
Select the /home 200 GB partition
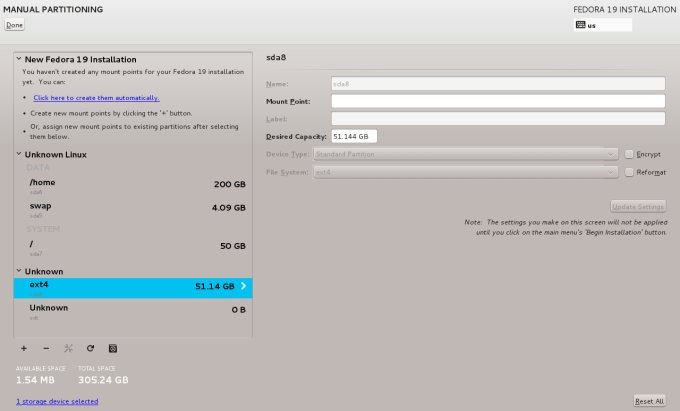133,186
